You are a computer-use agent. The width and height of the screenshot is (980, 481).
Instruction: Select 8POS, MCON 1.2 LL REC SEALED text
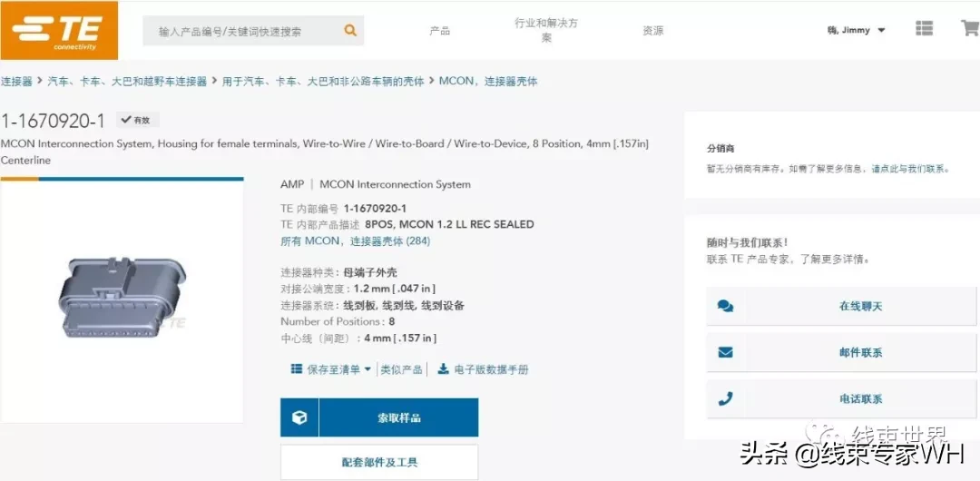(x=449, y=224)
